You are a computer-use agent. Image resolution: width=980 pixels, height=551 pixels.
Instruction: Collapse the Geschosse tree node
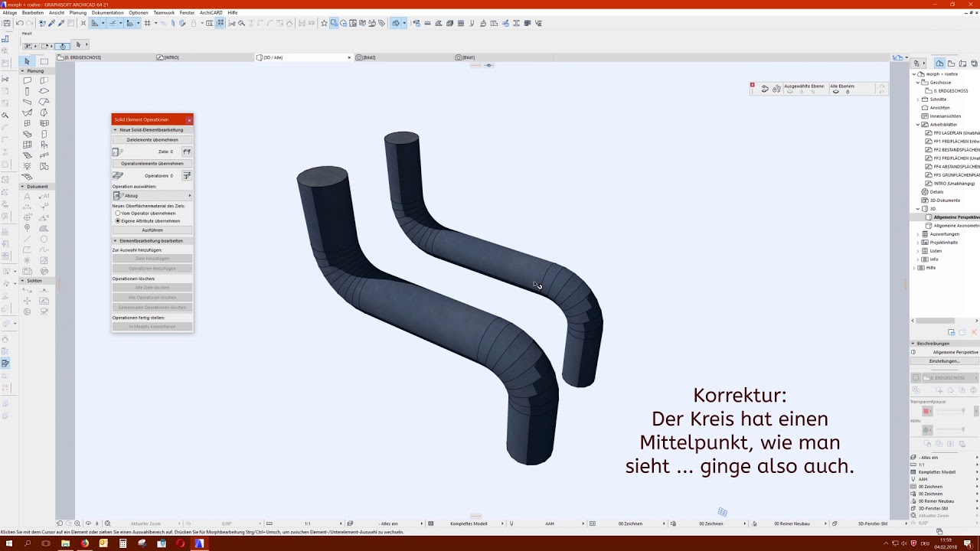918,82
